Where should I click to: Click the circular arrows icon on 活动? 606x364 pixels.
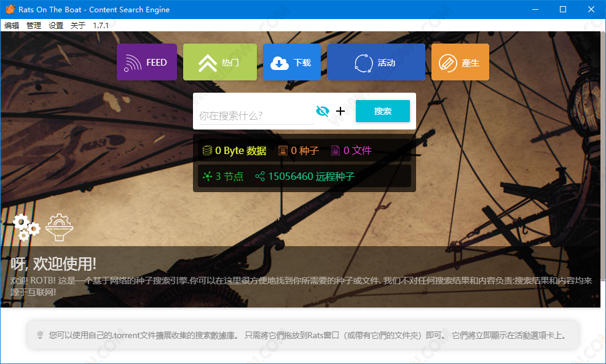(x=364, y=63)
